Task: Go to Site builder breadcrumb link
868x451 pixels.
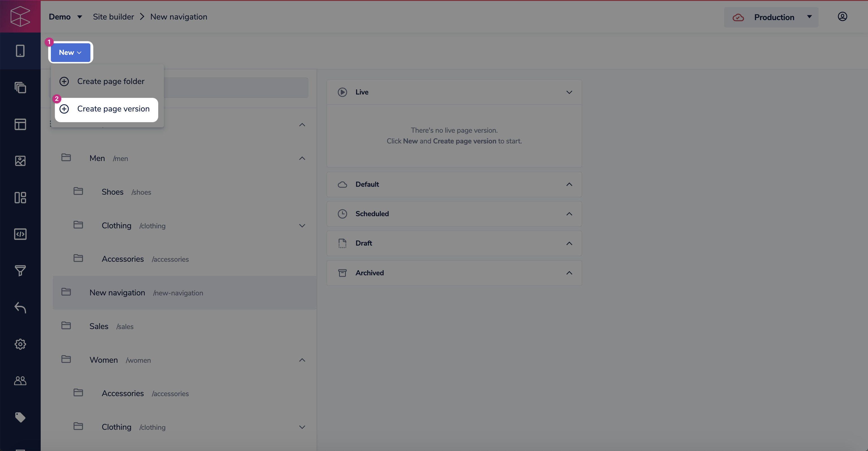Action: (113, 17)
